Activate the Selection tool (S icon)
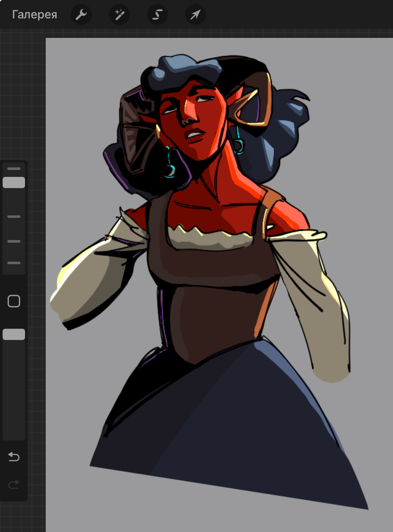The height and width of the screenshot is (532, 393). [158, 14]
